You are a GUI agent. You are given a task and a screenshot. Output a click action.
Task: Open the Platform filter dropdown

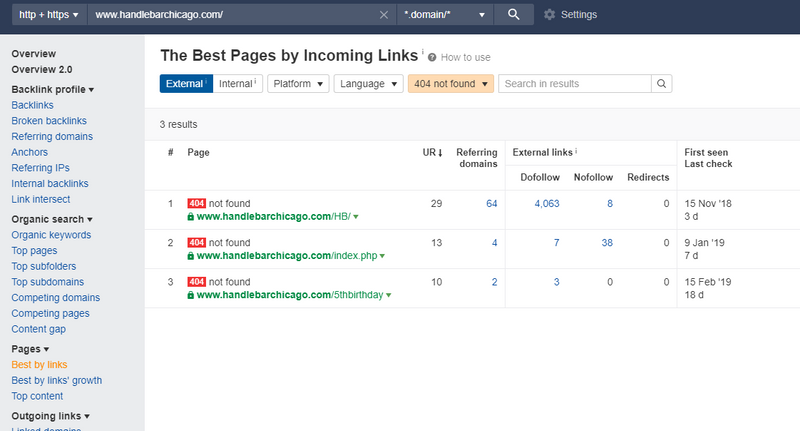click(298, 84)
